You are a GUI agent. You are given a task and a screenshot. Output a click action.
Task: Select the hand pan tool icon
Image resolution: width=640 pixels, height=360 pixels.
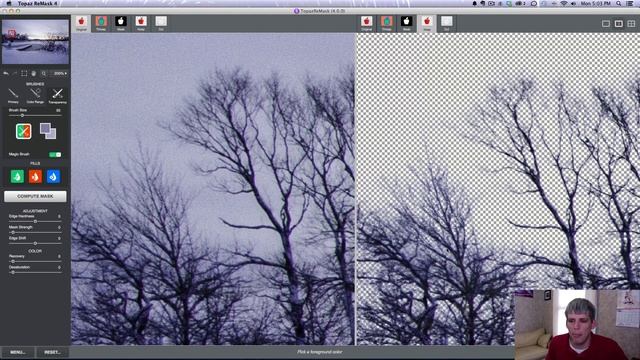(x=33, y=73)
